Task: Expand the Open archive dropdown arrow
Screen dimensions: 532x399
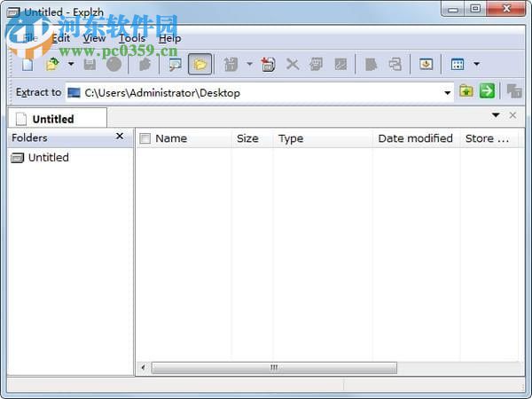Action: tap(71, 64)
